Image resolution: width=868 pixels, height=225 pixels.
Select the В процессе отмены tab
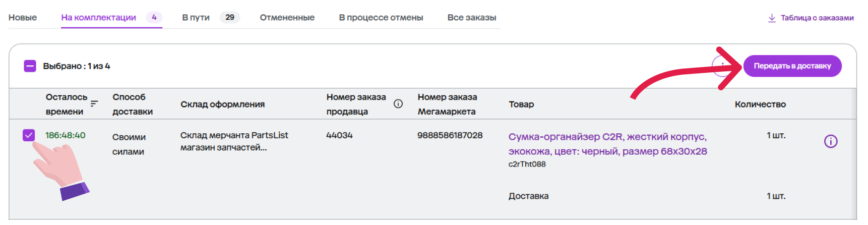(x=381, y=17)
